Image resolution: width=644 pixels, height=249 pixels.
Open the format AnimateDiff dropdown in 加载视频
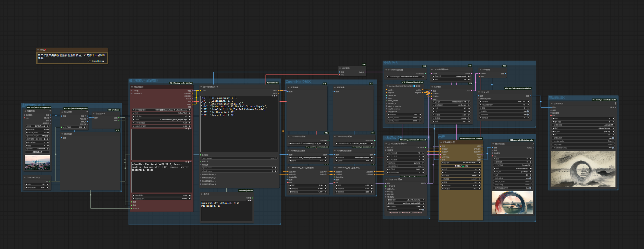(37, 149)
